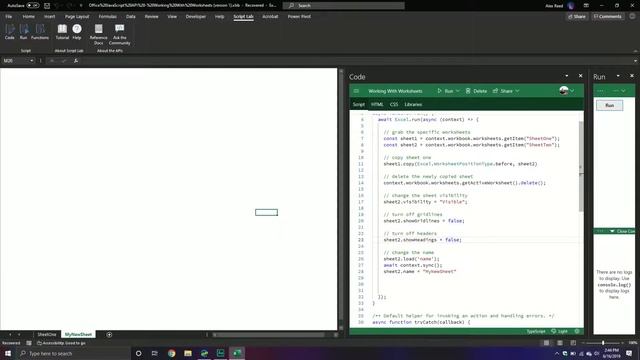
Task: Open Chrome from the taskbar
Action: coord(171,353)
